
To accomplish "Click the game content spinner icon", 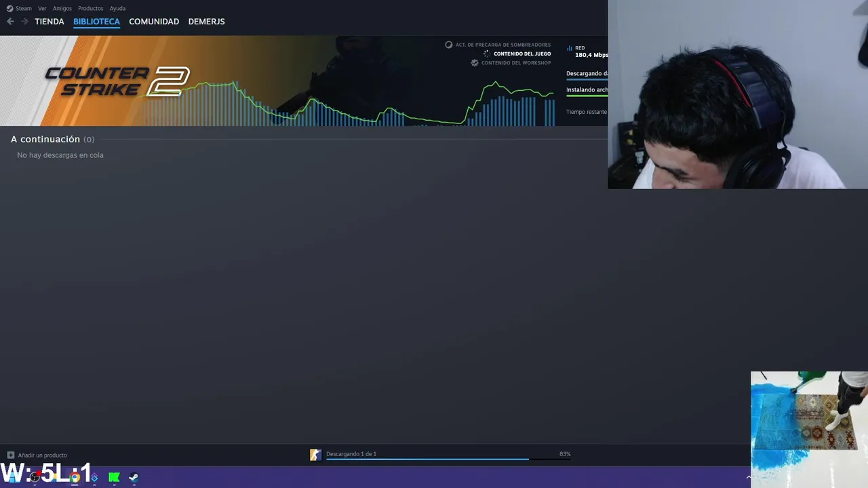I will pyautogui.click(x=486, y=54).
